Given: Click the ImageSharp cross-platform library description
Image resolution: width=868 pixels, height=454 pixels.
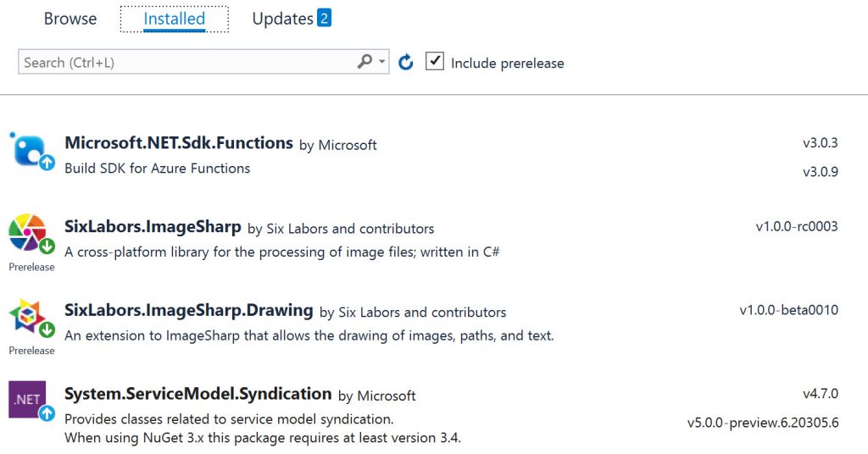Looking at the screenshot, I should pyautogui.click(x=281, y=252).
